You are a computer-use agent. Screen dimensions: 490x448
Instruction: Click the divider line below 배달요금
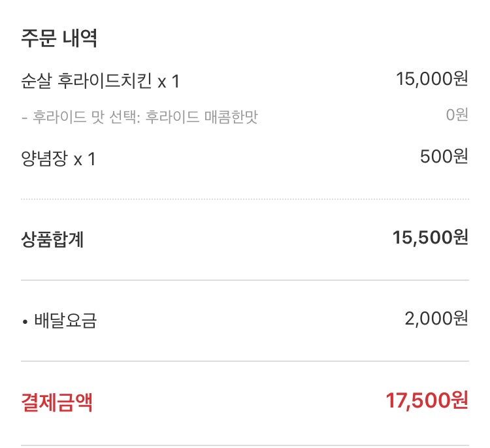(x=245, y=361)
